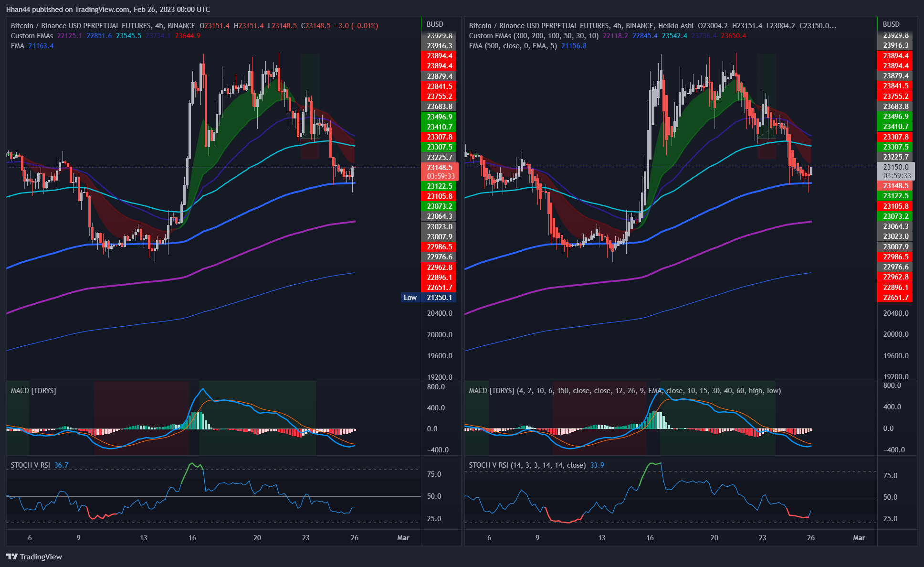
Task: Click the left chart's Bitcoin / Binance title without Heikin Ashi
Action: pos(103,26)
